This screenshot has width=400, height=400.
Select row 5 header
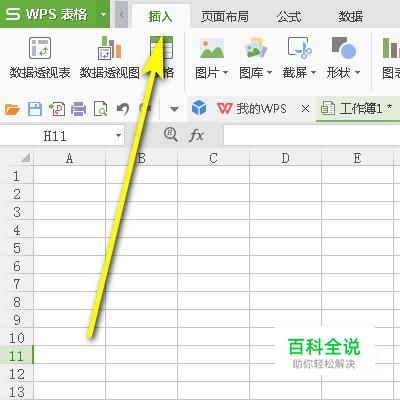pos(16,248)
